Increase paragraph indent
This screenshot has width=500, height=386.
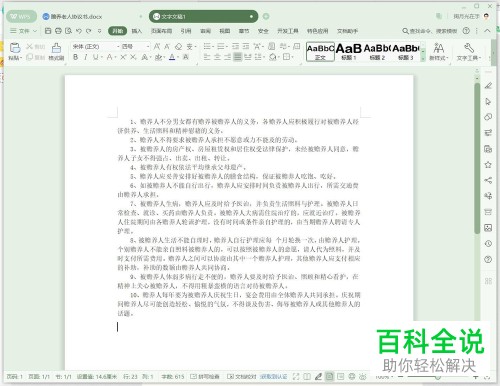click(x=246, y=46)
